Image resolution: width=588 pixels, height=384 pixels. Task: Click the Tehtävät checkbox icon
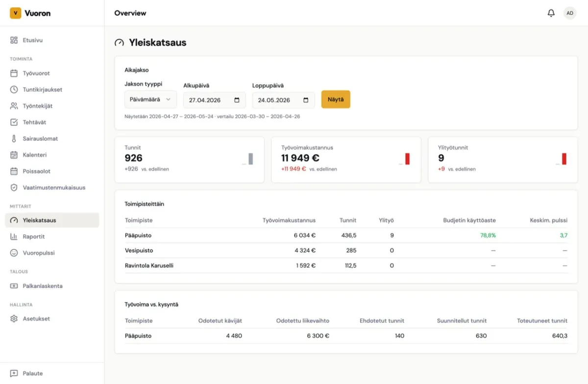14,122
